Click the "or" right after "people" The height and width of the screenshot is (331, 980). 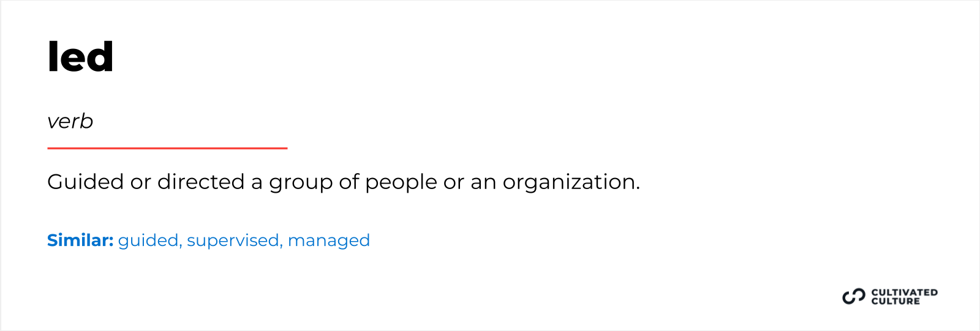[454, 182]
